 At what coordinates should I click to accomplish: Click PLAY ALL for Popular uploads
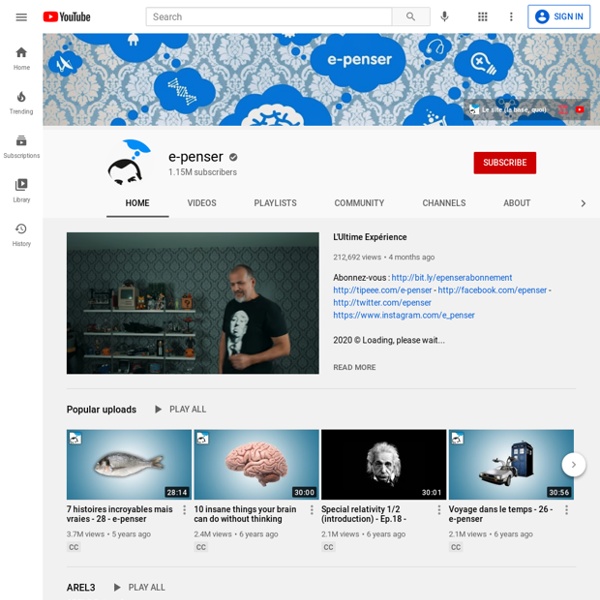coord(181,409)
